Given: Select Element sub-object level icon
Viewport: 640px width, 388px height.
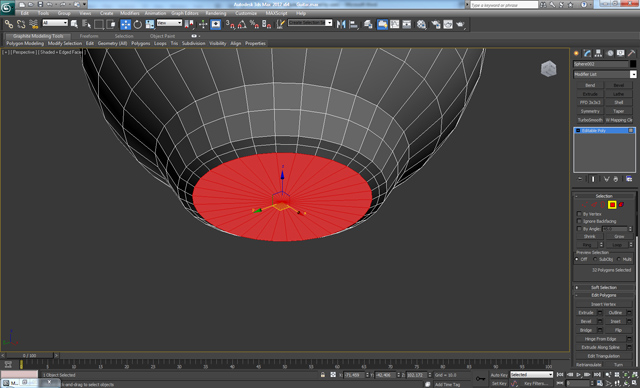Looking at the screenshot, I should pyautogui.click(x=621, y=205).
